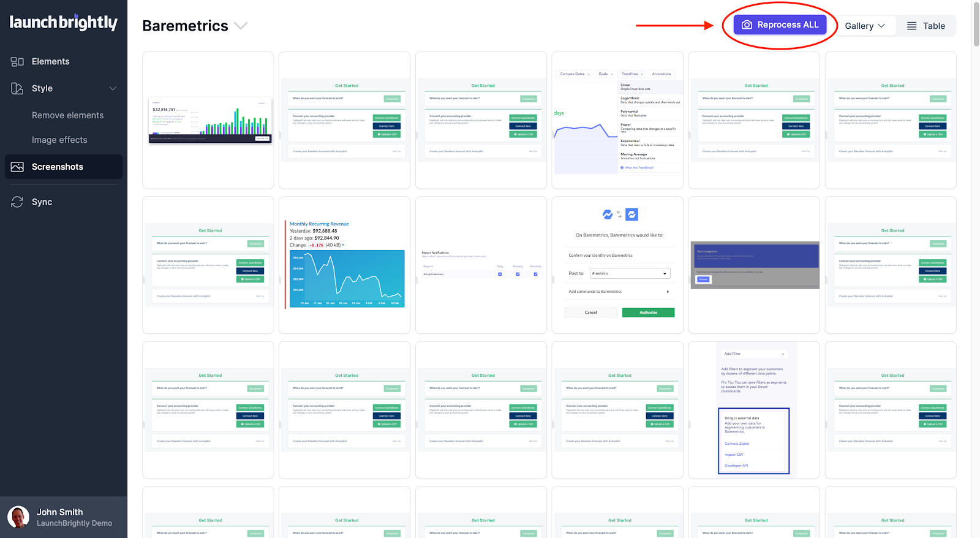Image resolution: width=980 pixels, height=538 pixels.
Task: Click the Sync circular arrows icon
Action: pos(17,202)
